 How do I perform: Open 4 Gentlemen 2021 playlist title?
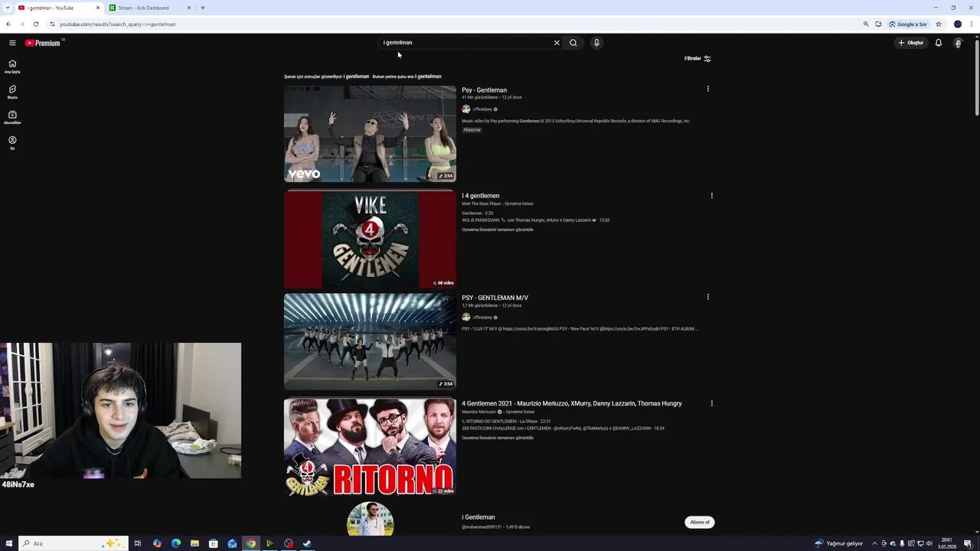pos(571,403)
